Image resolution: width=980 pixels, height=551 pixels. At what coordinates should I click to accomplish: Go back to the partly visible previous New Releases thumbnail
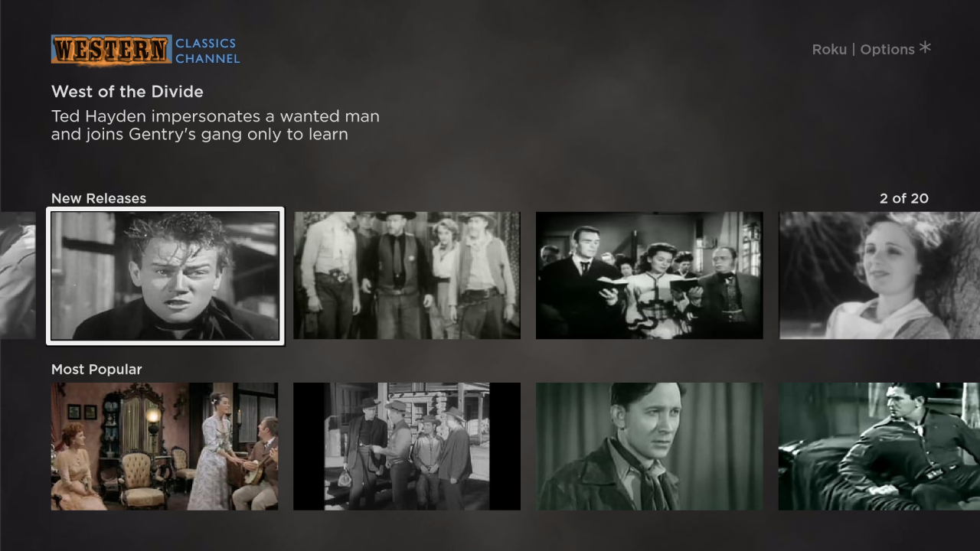(x=18, y=275)
